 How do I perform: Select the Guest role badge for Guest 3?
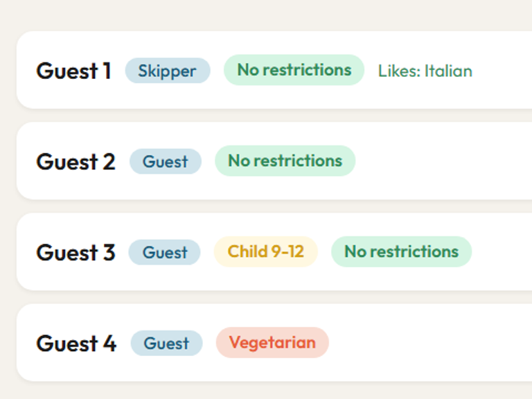coord(164,252)
